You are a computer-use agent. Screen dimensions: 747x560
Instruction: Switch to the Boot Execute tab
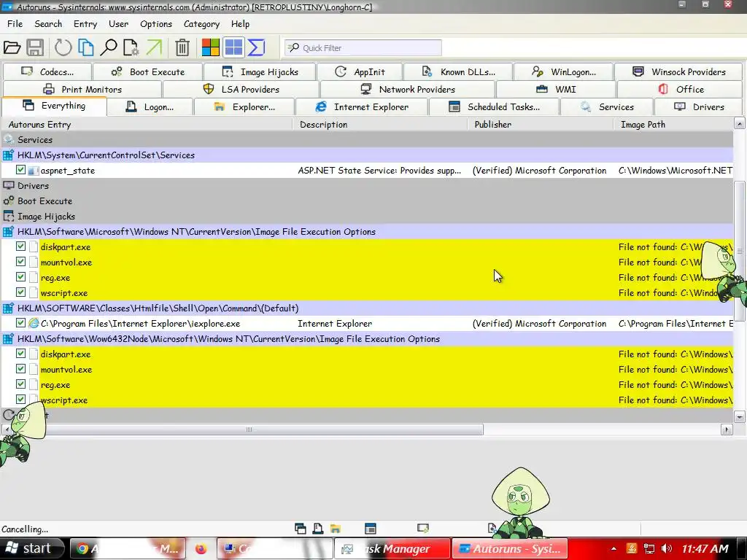tap(147, 72)
